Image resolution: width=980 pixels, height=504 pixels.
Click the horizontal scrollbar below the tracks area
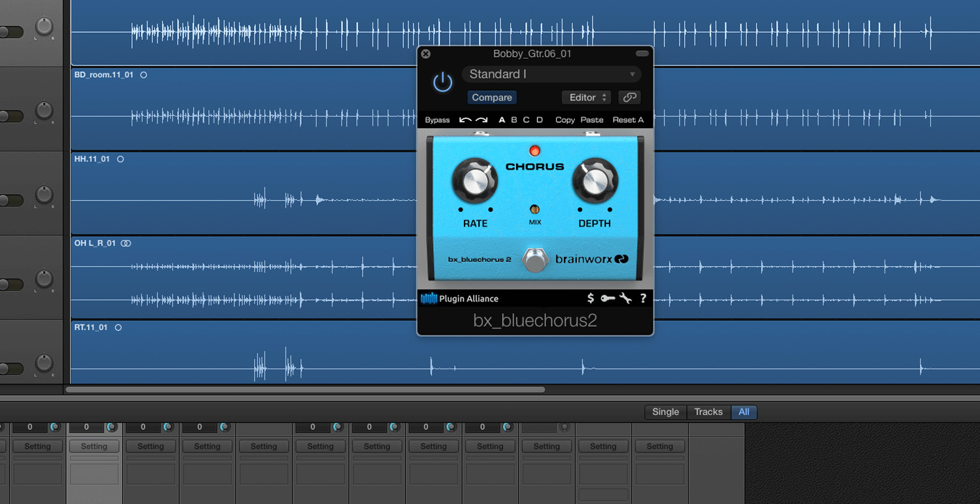click(305, 390)
